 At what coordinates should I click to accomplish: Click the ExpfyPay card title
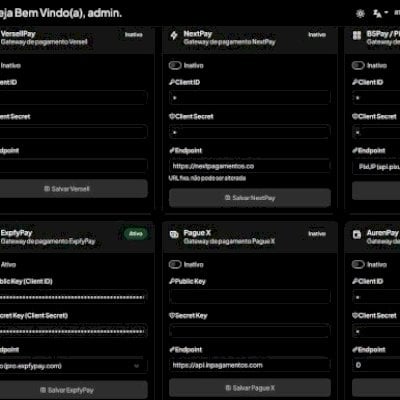[16, 233]
